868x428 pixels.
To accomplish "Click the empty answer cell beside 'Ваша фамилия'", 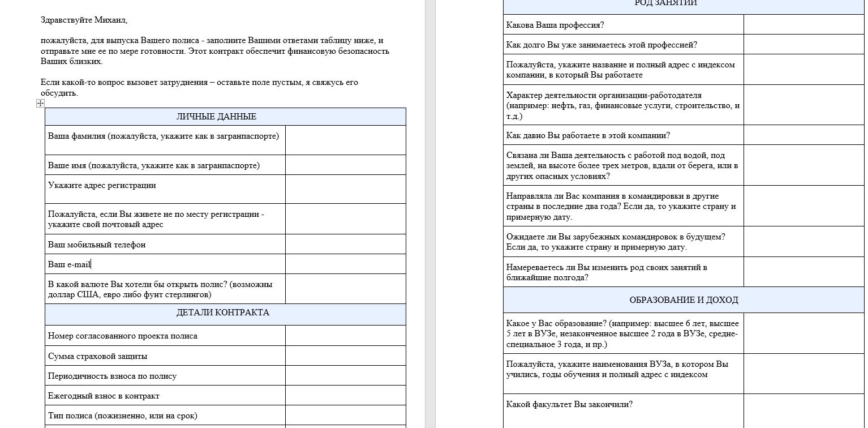I will click(346, 140).
